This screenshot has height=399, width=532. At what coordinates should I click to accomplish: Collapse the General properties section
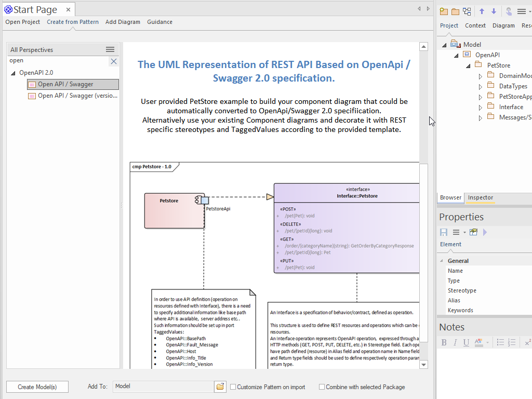pyautogui.click(x=442, y=261)
